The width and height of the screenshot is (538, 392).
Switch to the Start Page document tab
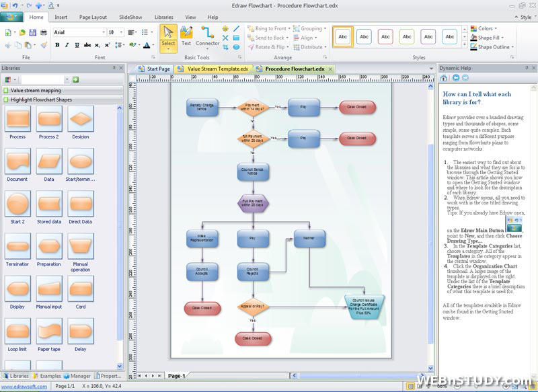(x=154, y=69)
